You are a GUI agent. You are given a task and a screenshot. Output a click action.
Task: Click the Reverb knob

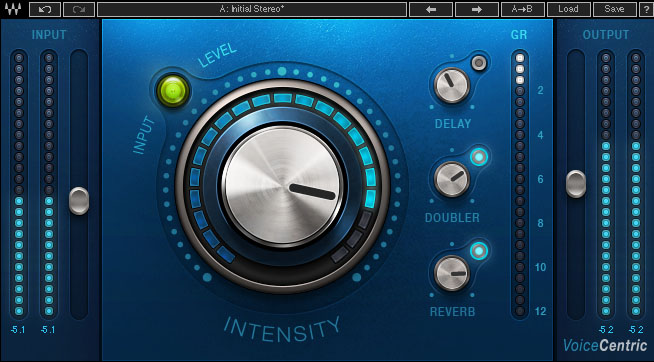tap(452, 273)
